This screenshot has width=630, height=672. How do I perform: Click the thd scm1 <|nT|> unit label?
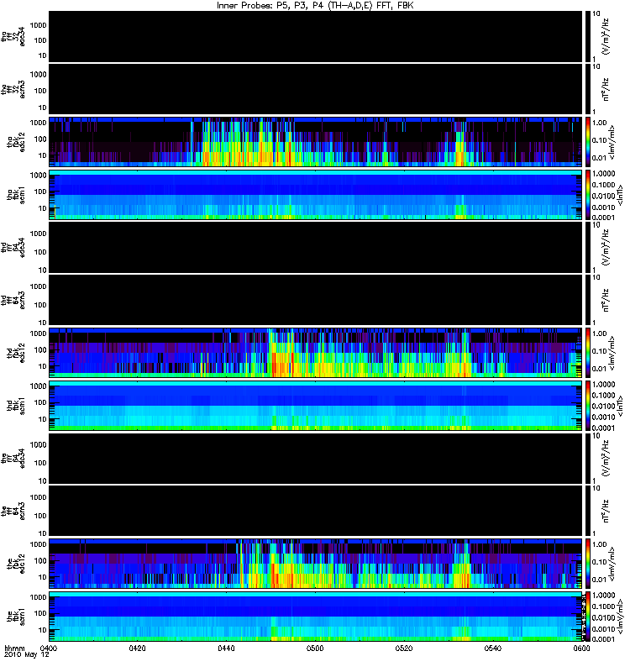coord(620,406)
